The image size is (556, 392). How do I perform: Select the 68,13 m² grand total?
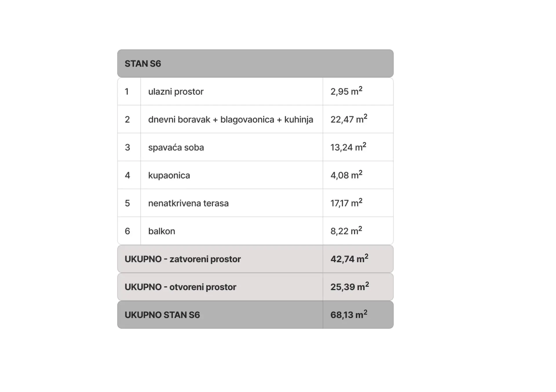tap(349, 314)
